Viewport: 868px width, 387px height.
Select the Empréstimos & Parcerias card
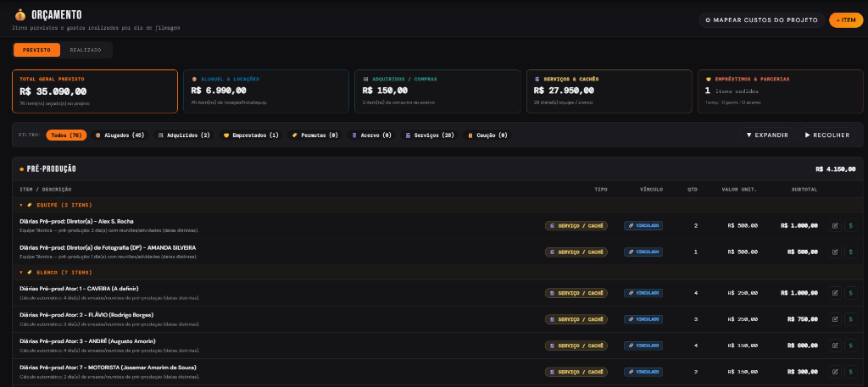(781, 91)
